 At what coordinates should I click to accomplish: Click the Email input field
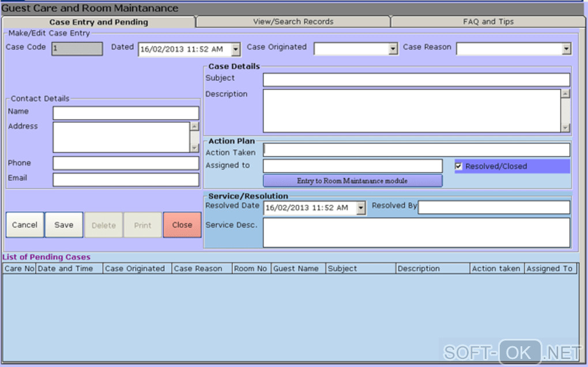click(x=126, y=180)
